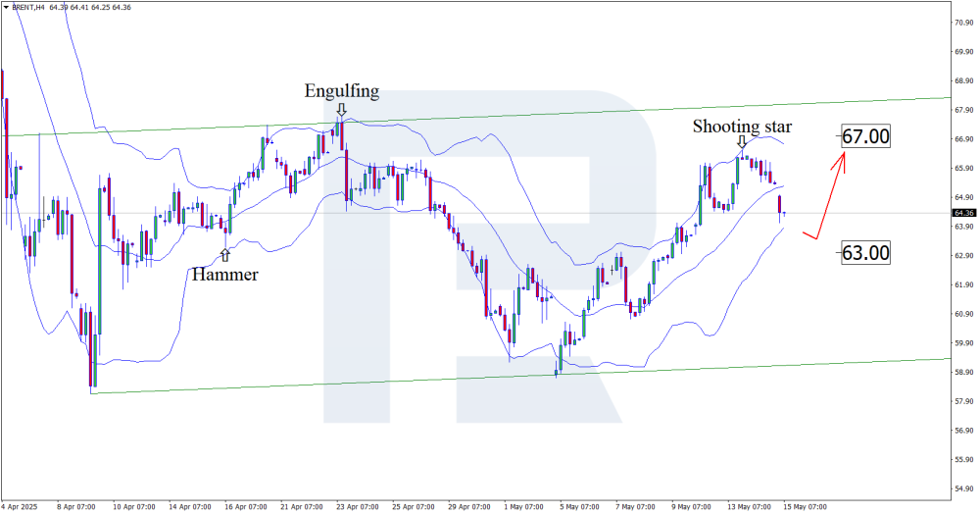The height and width of the screenshot is (514, 980).
Task: Click the down arrow under Engulfing label
Action: pyautogui.click(x=341, y=110)
